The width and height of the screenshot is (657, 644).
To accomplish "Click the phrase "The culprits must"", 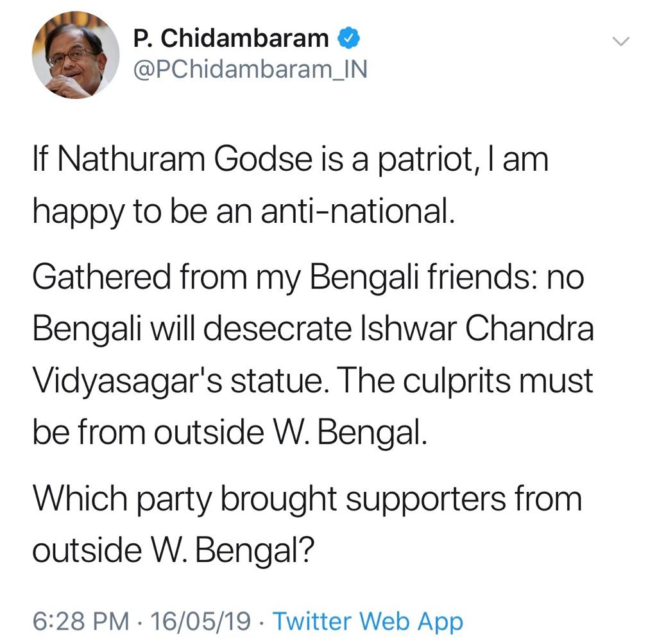I will pos(465,380).
